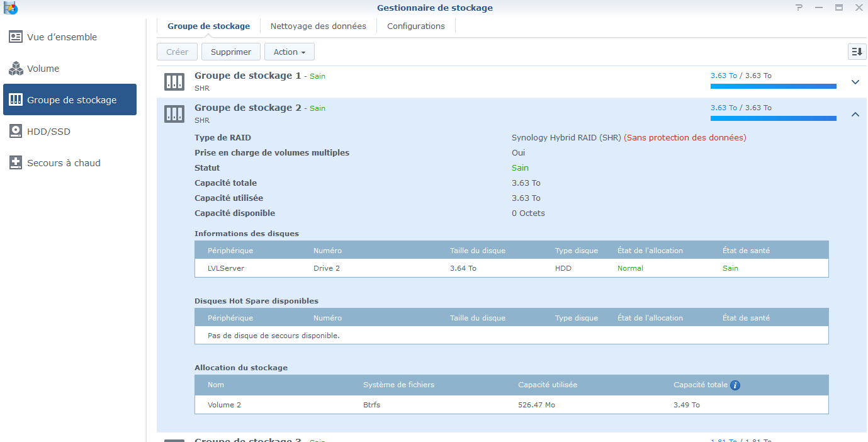The height and width of the screenshot is (442, 868).
Task: Open the help question mark icon
Action: pos(799,8)
